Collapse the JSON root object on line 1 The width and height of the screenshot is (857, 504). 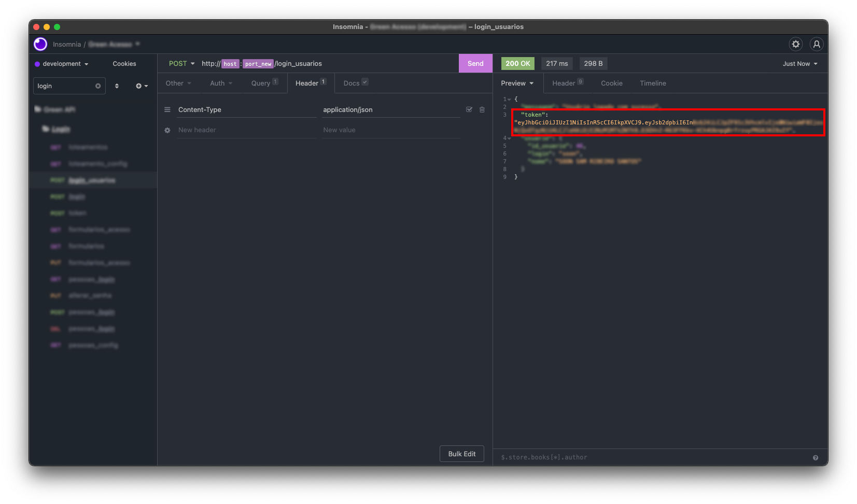coord(510,99)
